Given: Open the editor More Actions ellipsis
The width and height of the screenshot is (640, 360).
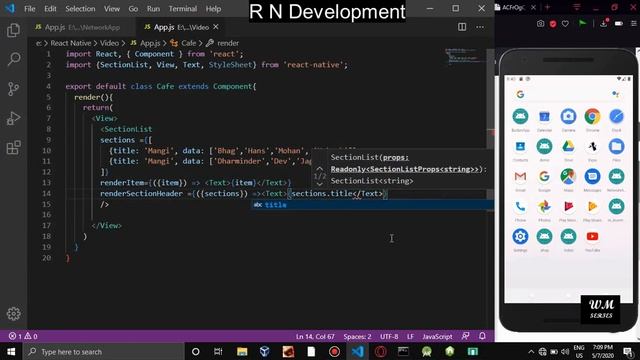Looking at the screenshot, I should pos(480,27).
